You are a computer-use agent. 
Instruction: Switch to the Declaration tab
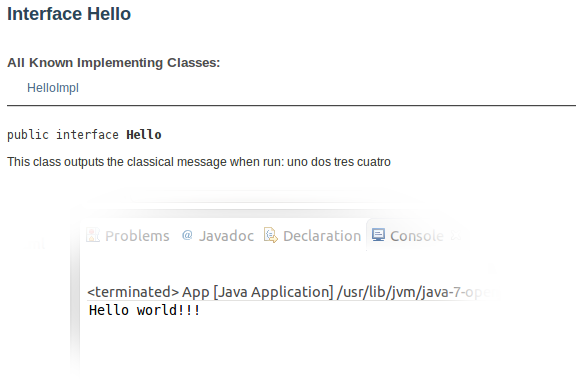click(322, 236)
